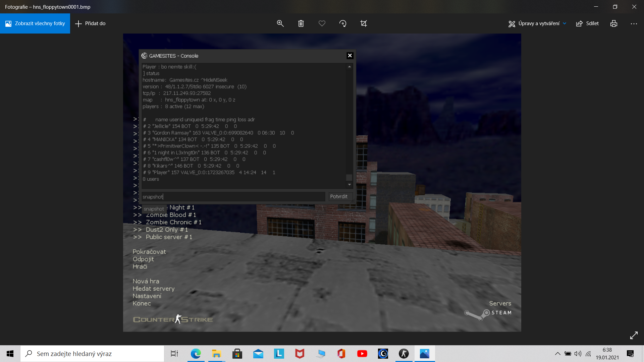Click the zoom magnifier icon
Viewport: 644px width, 362px height.
click(x=280, y=23)
